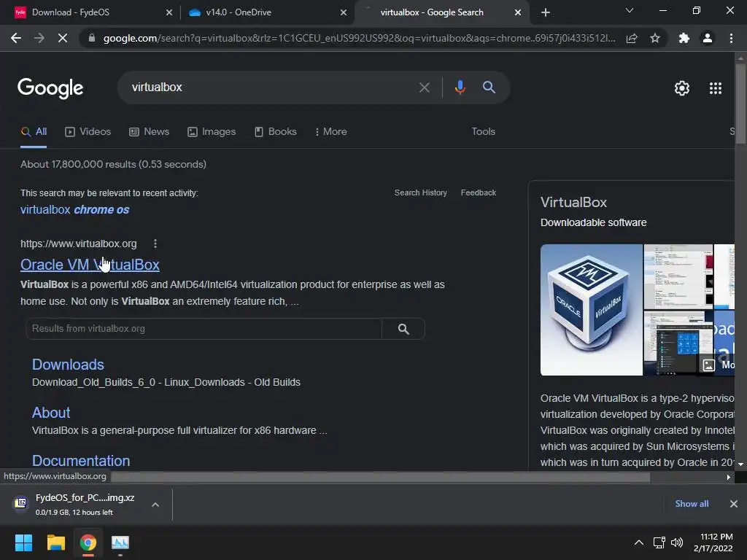Focus the Results from virtualbox.org box
Image resolution: width=747 pixels, height=560 pixels.
click(204, 329)
